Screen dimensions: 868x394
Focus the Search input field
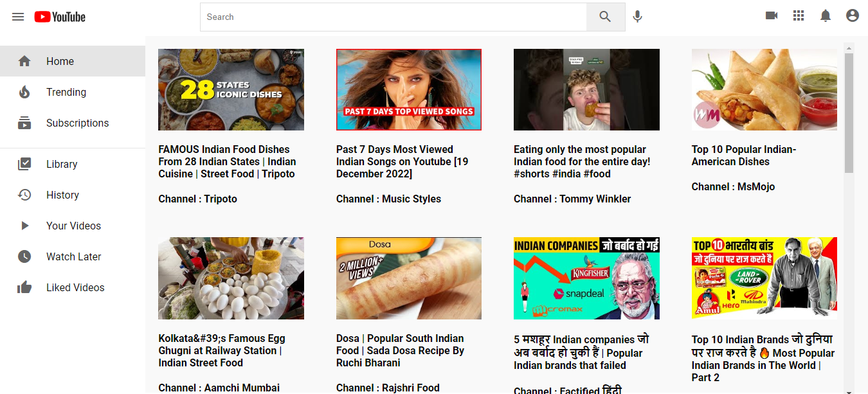coord(393,17)
